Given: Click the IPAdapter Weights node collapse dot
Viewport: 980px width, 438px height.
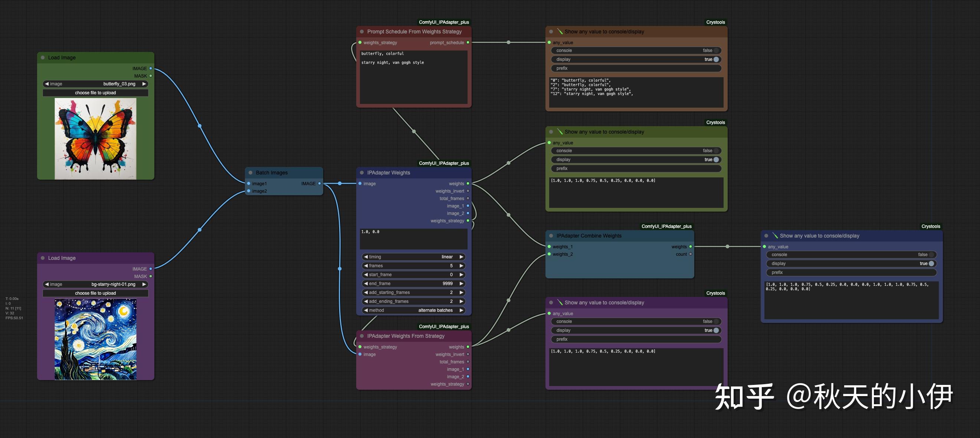Looking at the screenshot, I should click(x=362, y=173).
